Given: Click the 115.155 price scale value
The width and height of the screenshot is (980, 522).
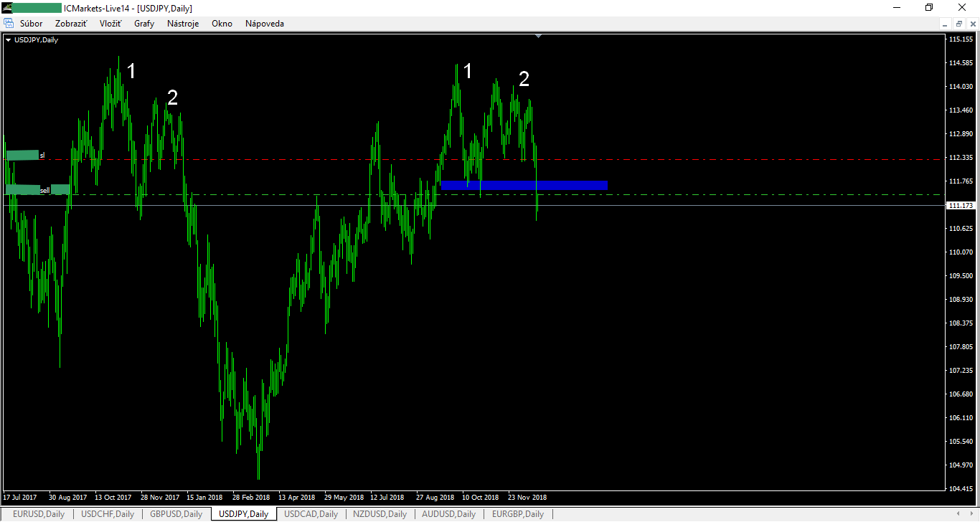Looking at the screenshot, I should coord(961,39).
